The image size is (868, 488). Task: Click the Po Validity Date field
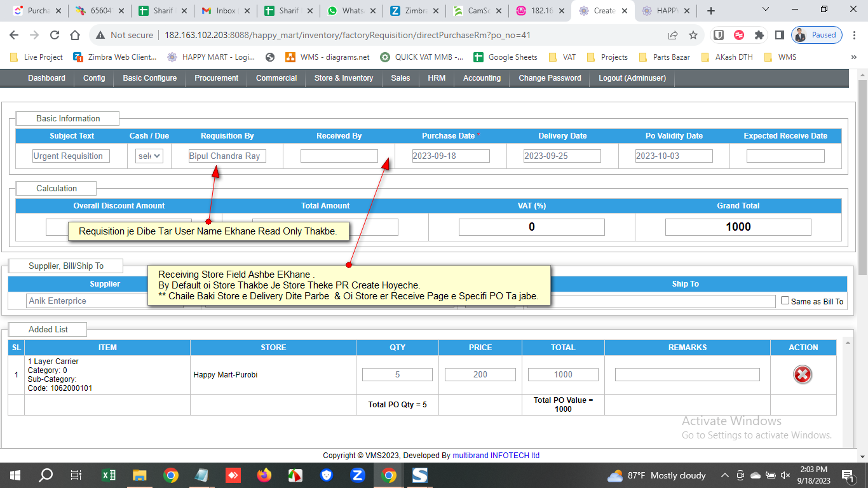[x=674, y=156]
